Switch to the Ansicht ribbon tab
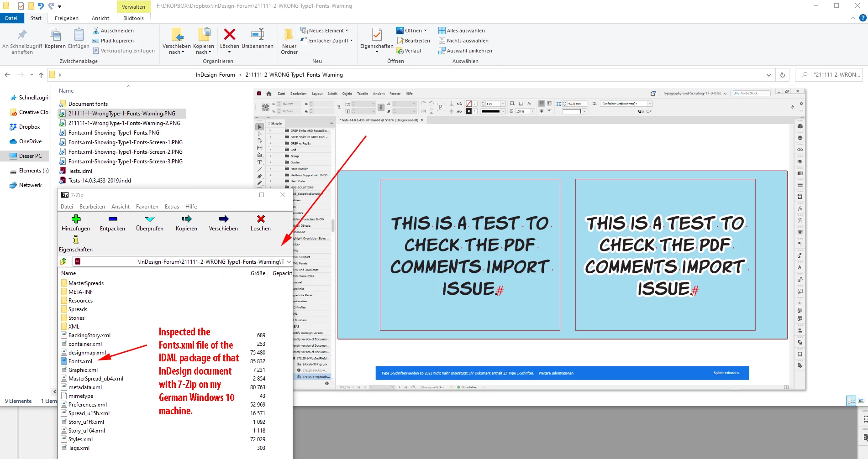 pos(100,18)
